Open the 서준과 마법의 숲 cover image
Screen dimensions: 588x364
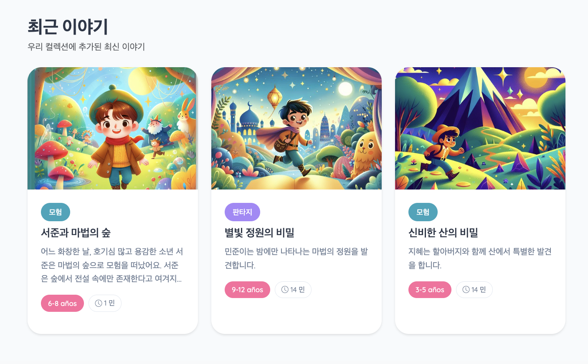tap(113, 128)
